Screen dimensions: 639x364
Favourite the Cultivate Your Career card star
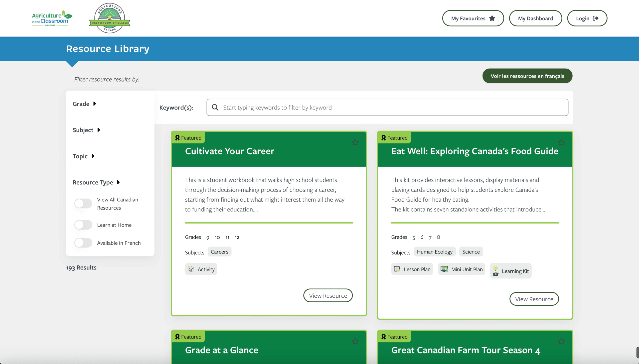pos(355,142)
